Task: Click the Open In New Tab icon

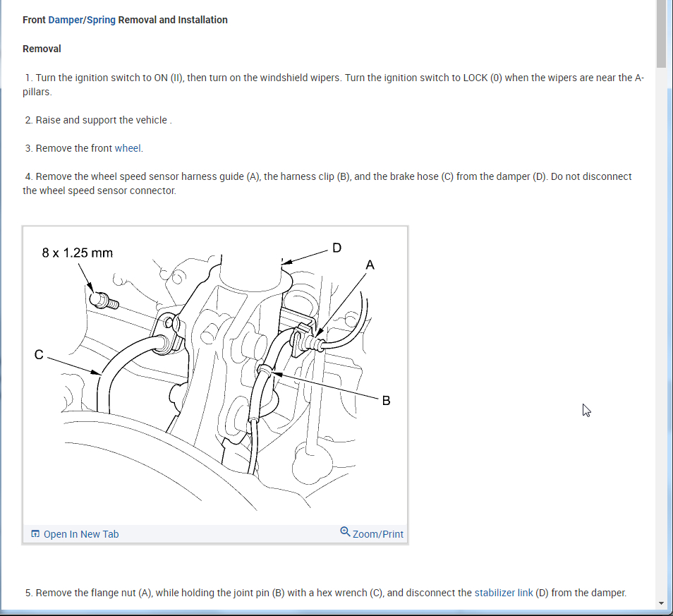Action: pyautogui.click(x=35, y=533)
